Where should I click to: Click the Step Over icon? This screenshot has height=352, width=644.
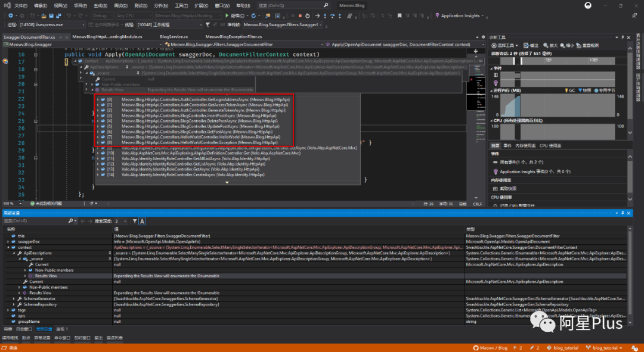tap(332, 15)
